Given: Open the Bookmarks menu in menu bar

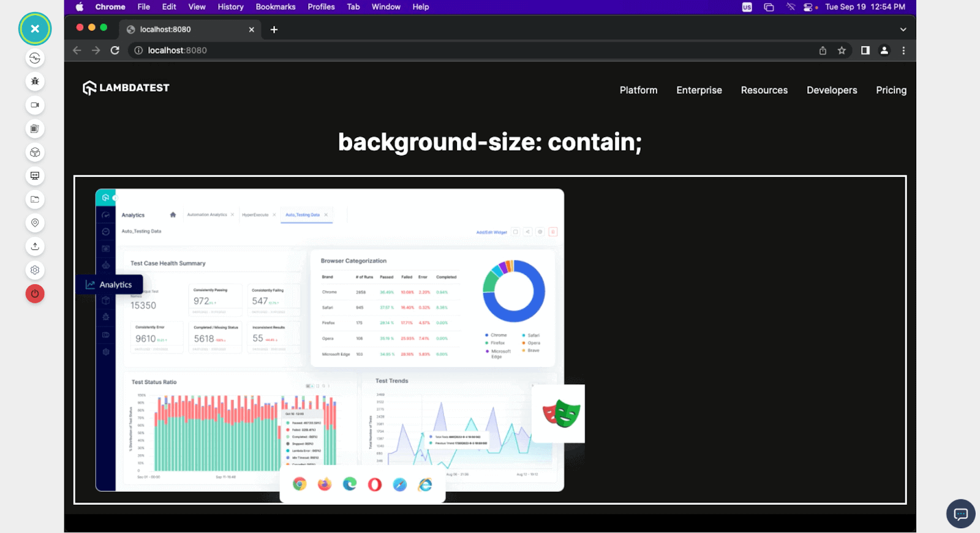Looking at the screenshot, I should pyautogui.click(x=275, y=7).
